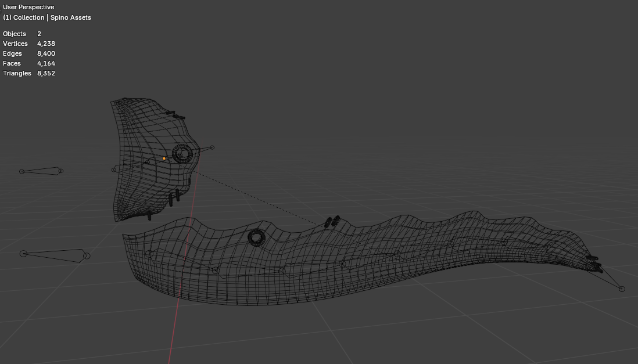Click the "Vertices" statistics label
This screenshot has height=364, width=638.
(x=15, y=44)
